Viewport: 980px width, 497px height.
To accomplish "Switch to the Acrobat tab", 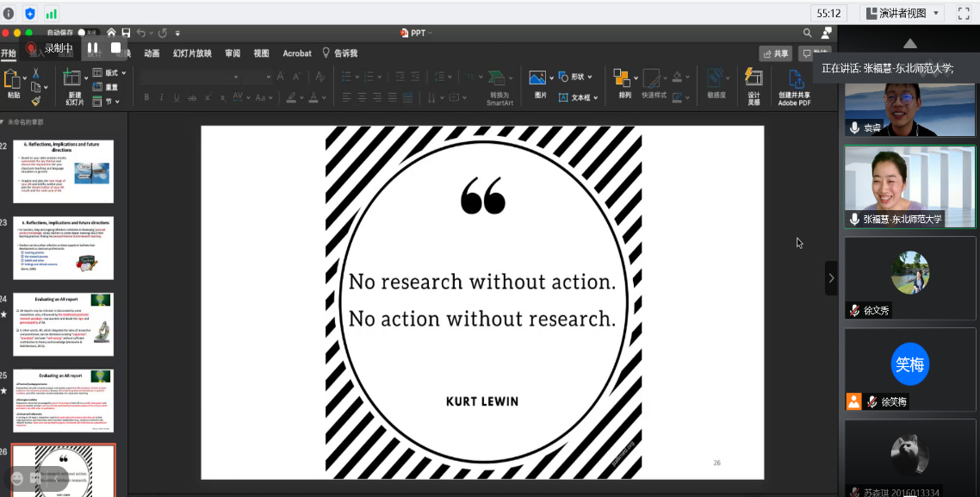I will [x=297, y=53].
